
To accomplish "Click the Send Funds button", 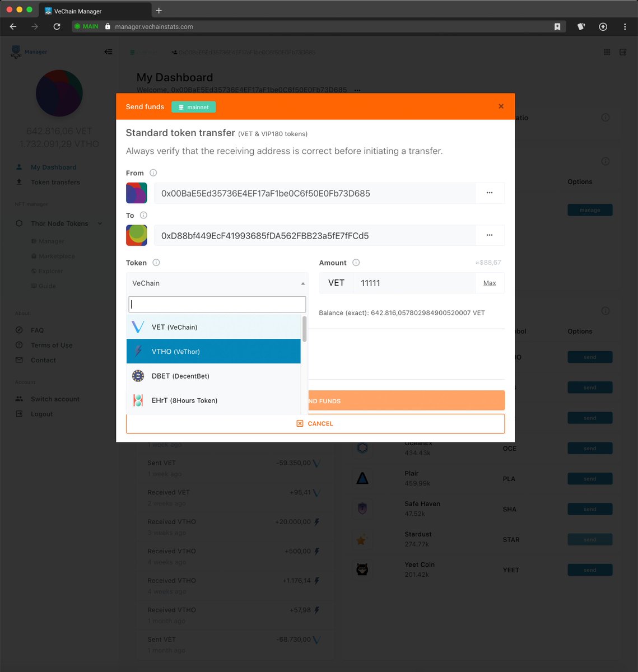I will (x=406, y=401).
